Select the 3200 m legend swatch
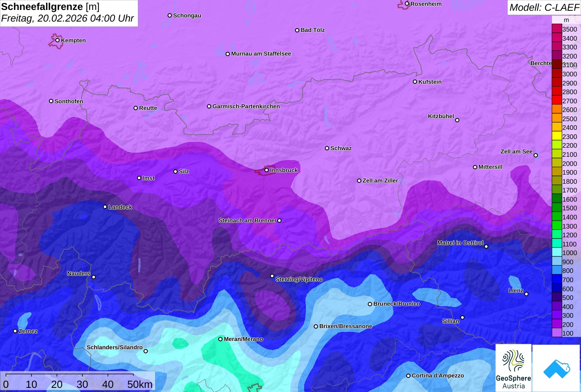 click(x=557, y=56)
